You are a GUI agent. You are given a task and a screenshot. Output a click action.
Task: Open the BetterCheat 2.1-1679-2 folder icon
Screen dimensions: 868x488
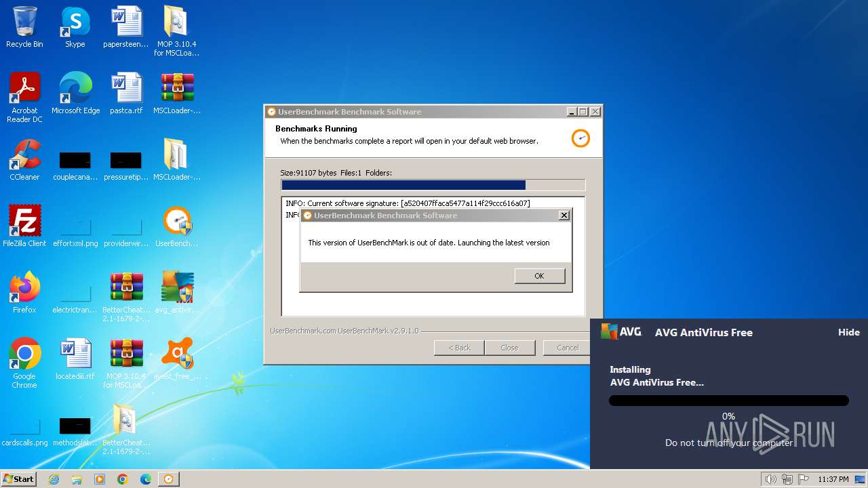click(x=126, y=430)
